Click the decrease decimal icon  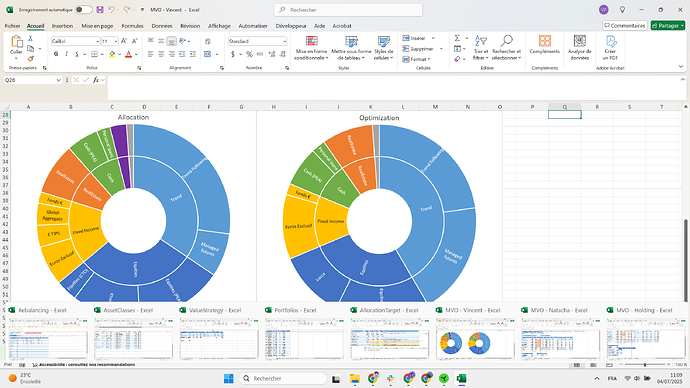[282, 54]
